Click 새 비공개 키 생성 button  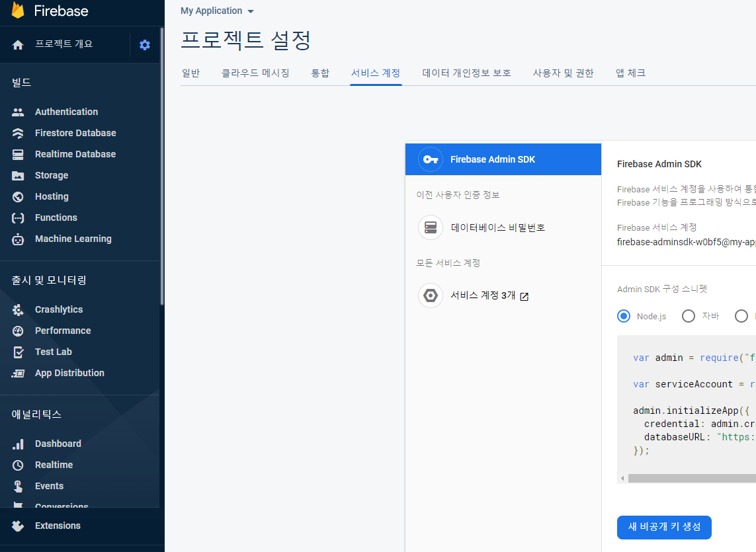click(x=664, y=527)
